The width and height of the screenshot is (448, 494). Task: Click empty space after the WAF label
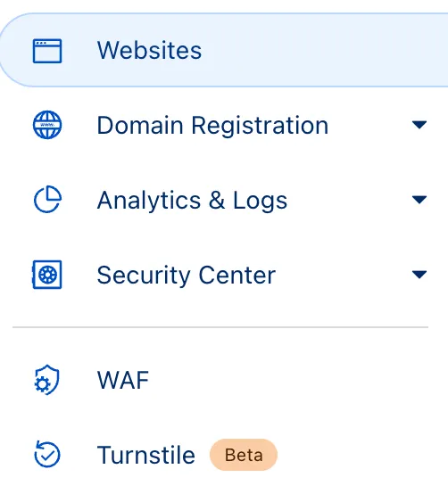pos(284,380)
